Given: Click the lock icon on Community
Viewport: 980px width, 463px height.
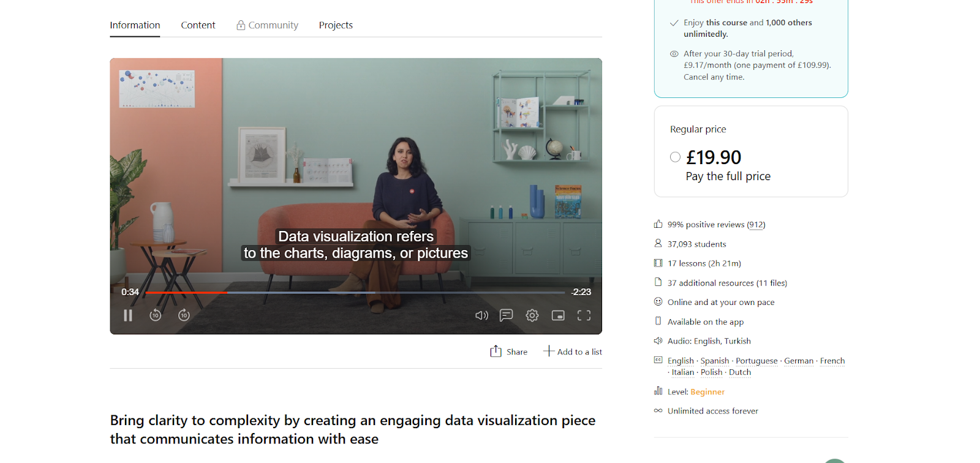Looking at the screenshot, I should click(x=241, y=25).
